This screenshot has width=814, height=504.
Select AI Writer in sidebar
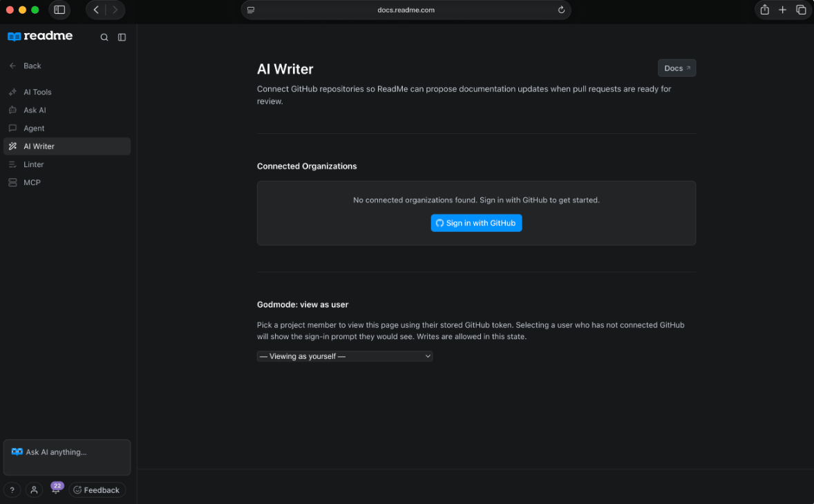point(67,146)
